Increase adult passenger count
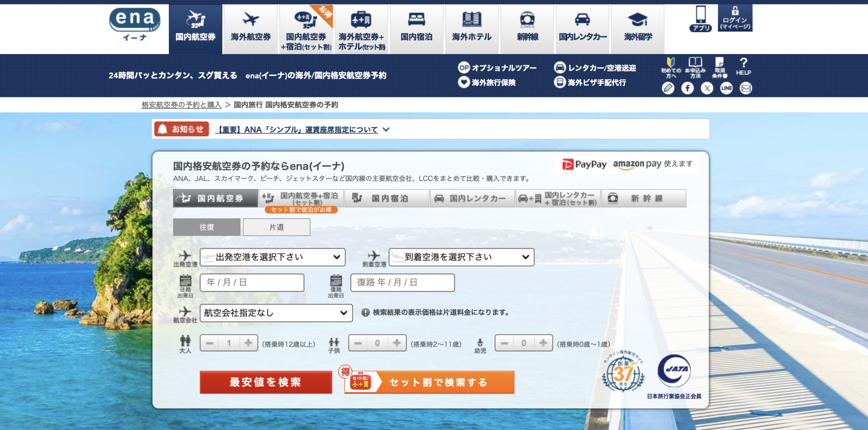This screenshot has height=430, width=868. pos(248,343)
